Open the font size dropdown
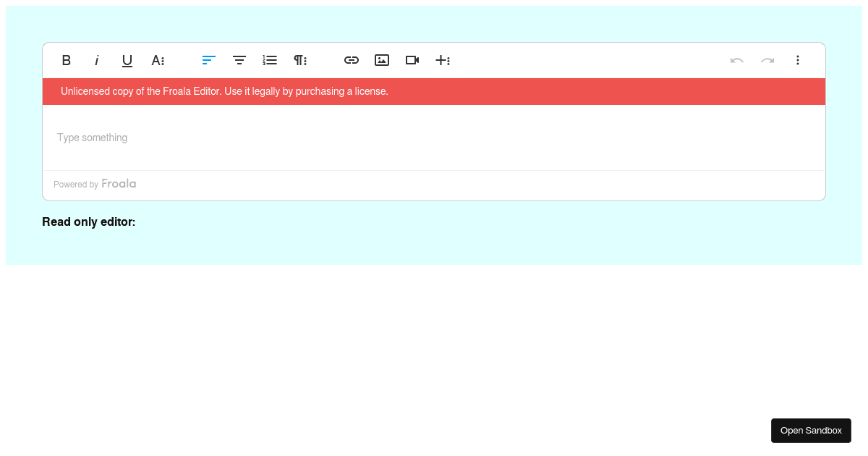The width and height of the screenshot is (868, 456). pyautogui.click(x=158, y=60)
